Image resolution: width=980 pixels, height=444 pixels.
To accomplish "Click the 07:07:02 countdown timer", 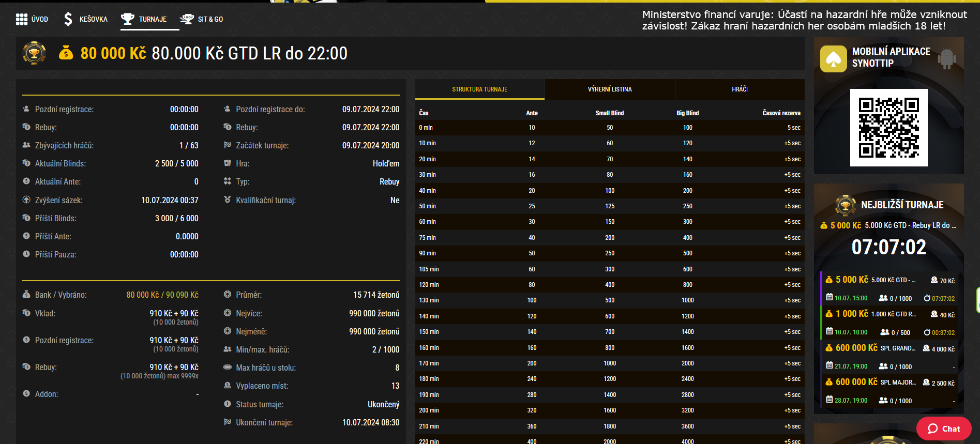I will (x=888, y=248).
